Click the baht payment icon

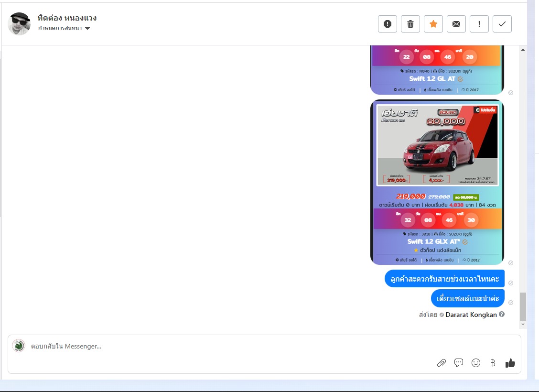[x=493, y=363]
